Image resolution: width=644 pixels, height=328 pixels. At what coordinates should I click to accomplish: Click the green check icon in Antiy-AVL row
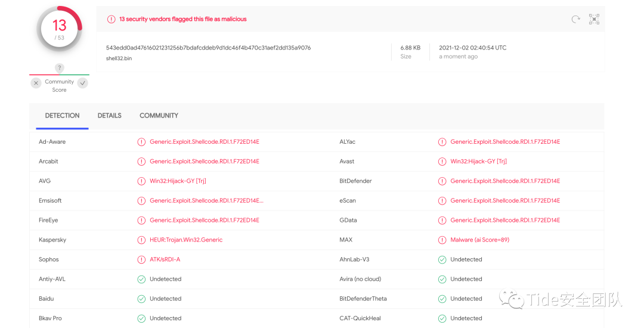click(x=141, y=279)
